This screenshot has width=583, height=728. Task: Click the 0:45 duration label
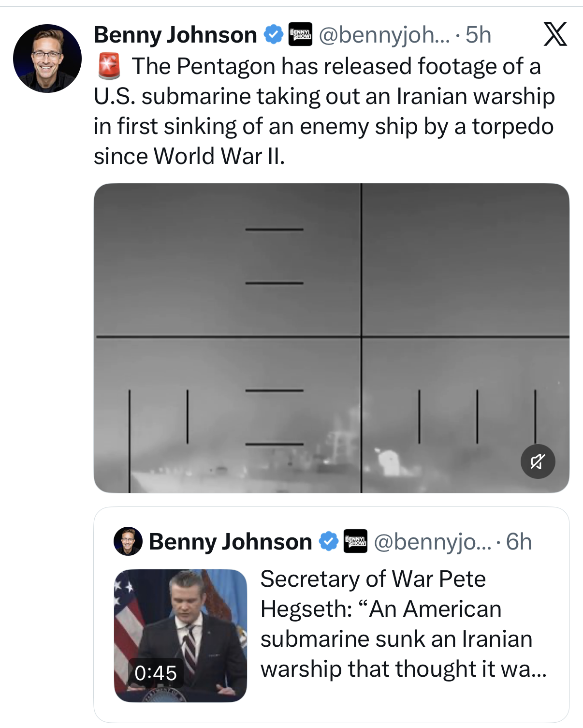click(156, 673)
